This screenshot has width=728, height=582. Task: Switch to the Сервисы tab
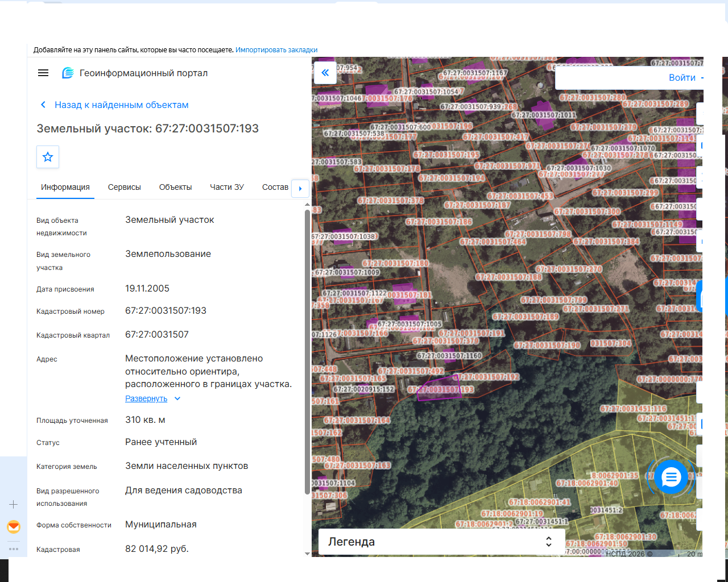click(x=125, y=187)
